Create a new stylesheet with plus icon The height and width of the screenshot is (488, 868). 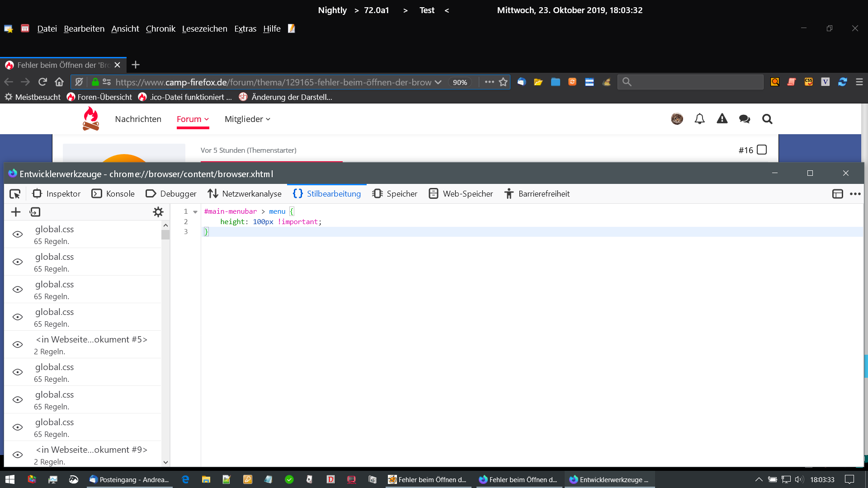16,212
